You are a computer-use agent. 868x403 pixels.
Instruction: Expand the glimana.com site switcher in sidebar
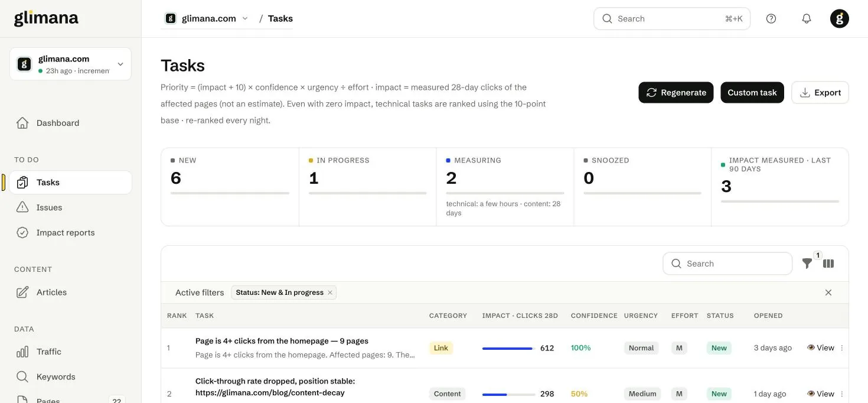pyautogui.click(x=70, y=64)
